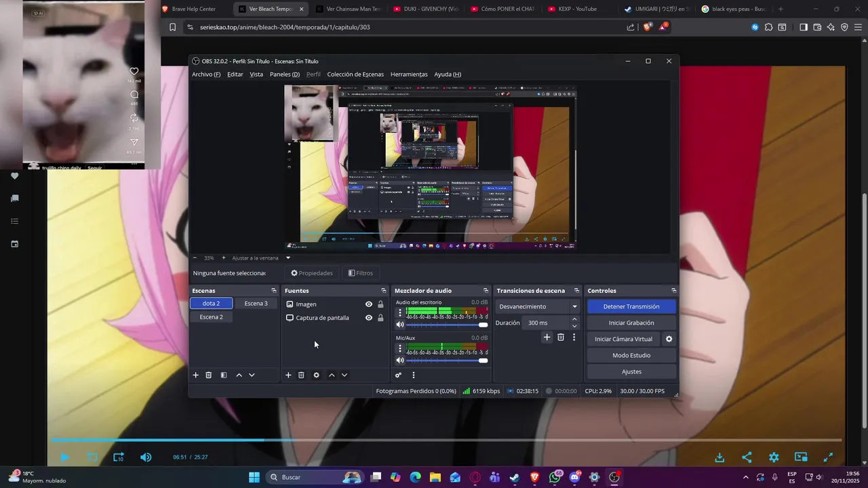The height and width of the screenshot is (488, 868).
Task: Move source up in Fuentes panel
Action: pos(332,375)
